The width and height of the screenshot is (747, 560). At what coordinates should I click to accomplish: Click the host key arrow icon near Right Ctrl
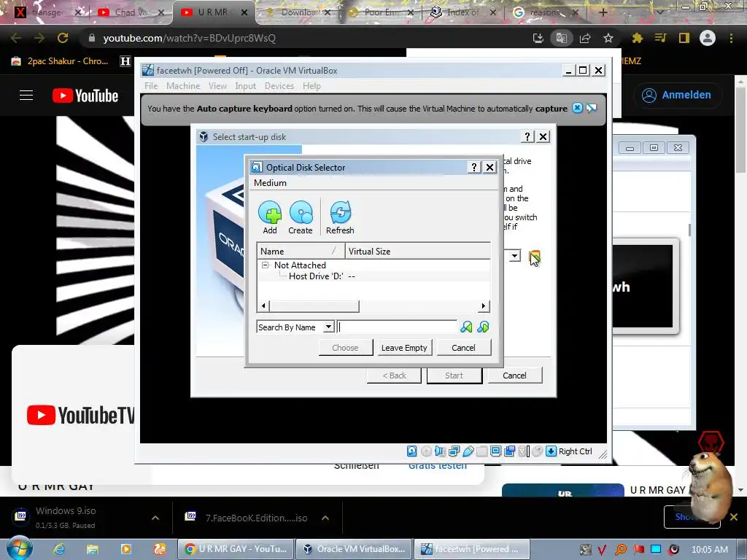pos(551,451)
